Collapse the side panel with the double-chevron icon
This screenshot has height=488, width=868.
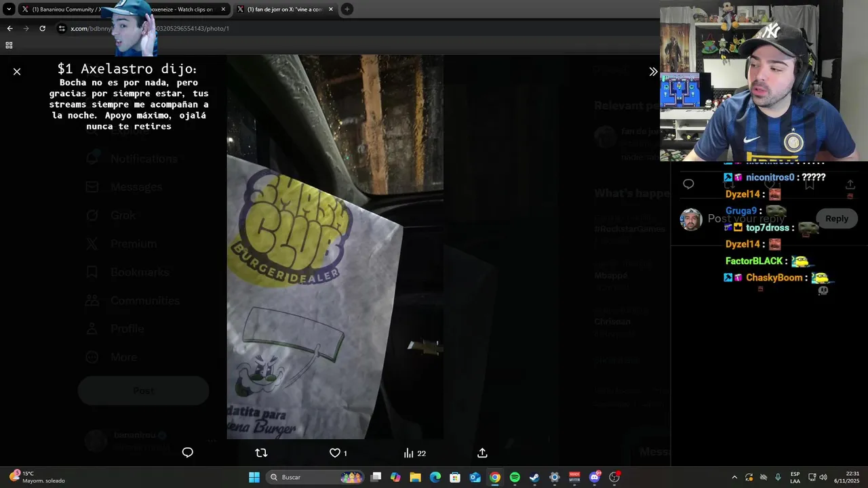653,71
